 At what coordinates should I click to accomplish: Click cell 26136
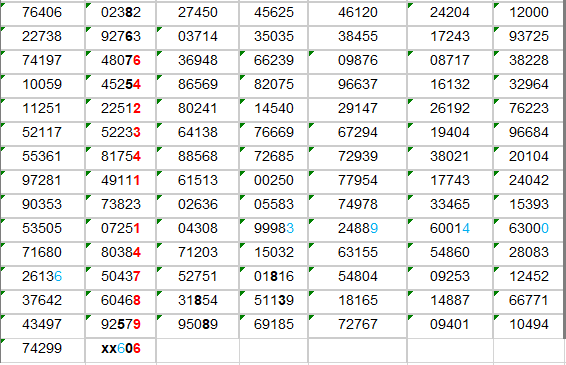[43, 277]
